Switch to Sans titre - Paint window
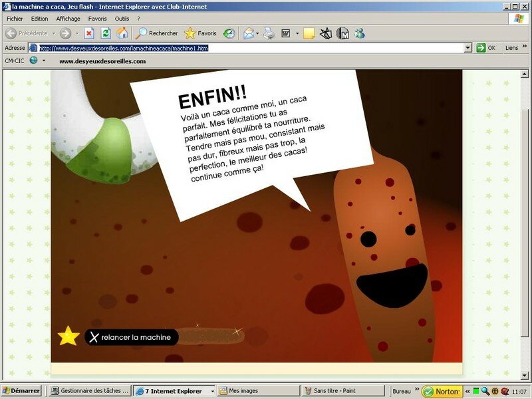532x399 pixels. click(x=344, y=391)
